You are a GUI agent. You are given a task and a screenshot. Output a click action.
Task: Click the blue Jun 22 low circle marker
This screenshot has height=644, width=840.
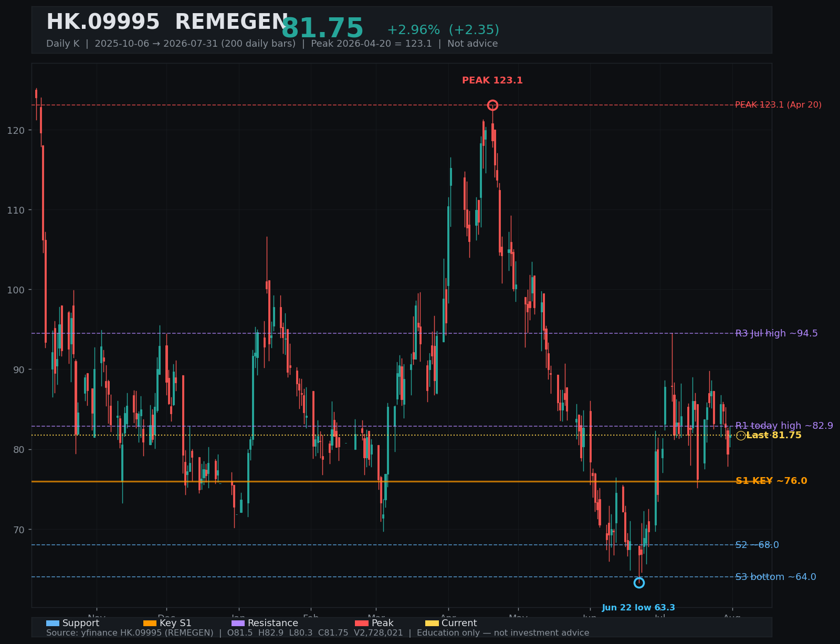coord(639,583)
